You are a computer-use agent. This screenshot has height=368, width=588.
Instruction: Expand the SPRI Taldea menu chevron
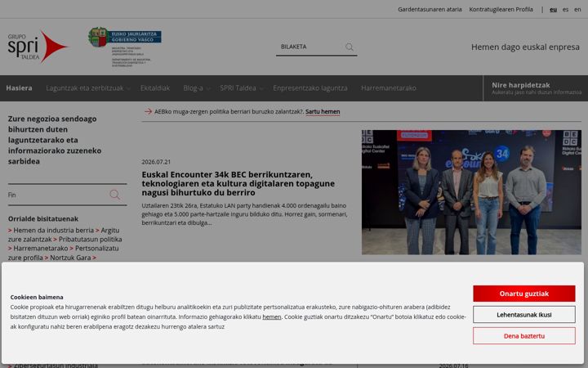tap(261, 88)
